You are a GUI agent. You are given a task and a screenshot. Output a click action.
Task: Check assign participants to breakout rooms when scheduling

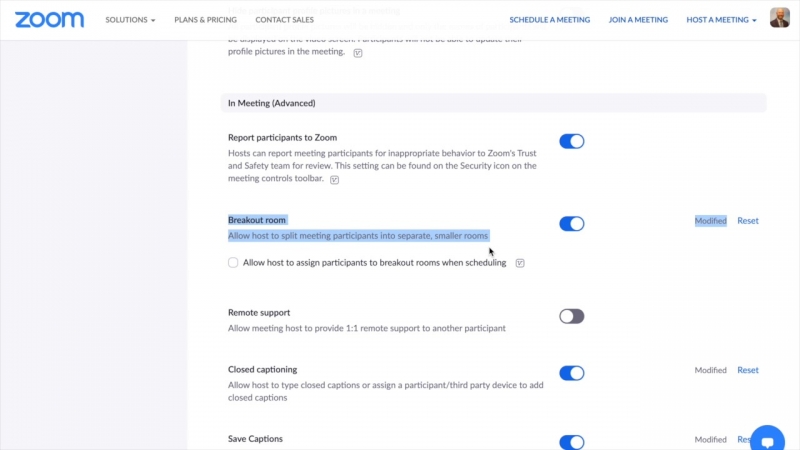click(233, 263)
